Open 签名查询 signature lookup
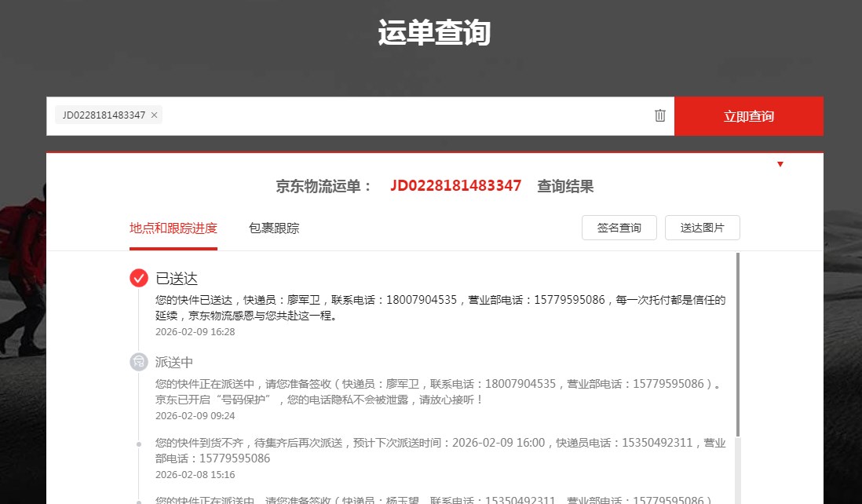 coord(619,228)
